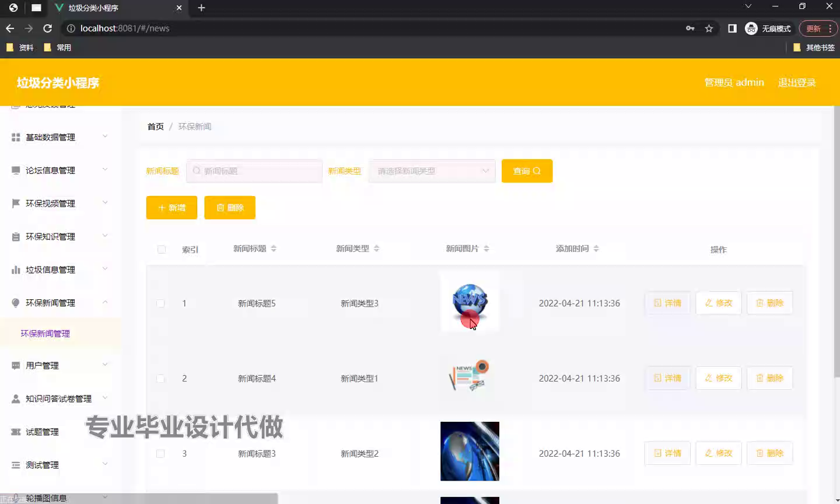Click the 垃圾信息管理 bar chart icon

click(x=16, y=270)
